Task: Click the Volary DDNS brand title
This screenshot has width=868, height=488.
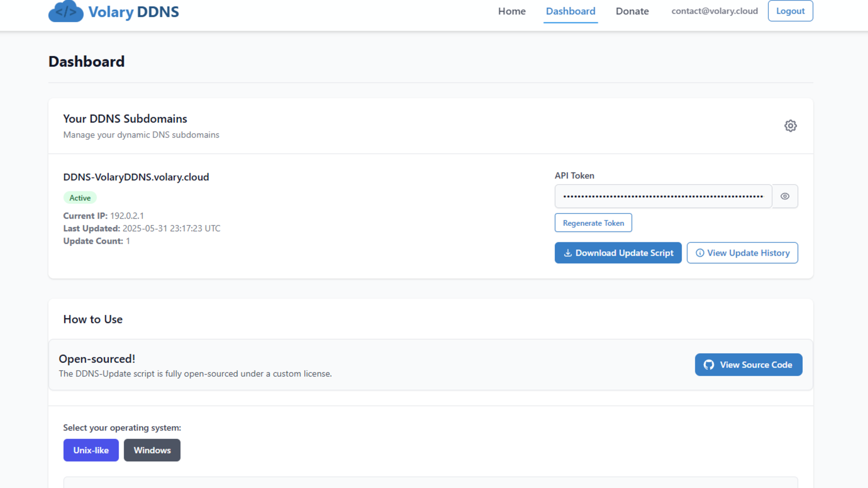Action: coord(133,12)
